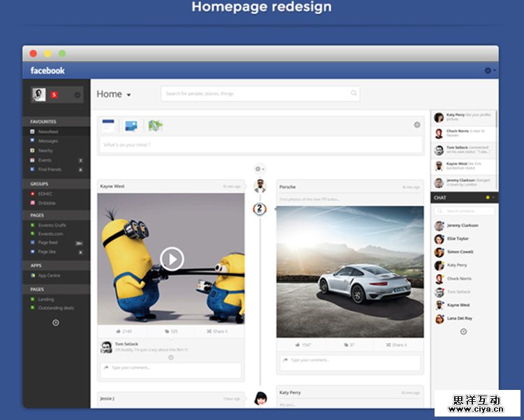Share the Porsche post
Image resolution: width=524 pixels, height=420 pixels.
[x=396, y=345]
